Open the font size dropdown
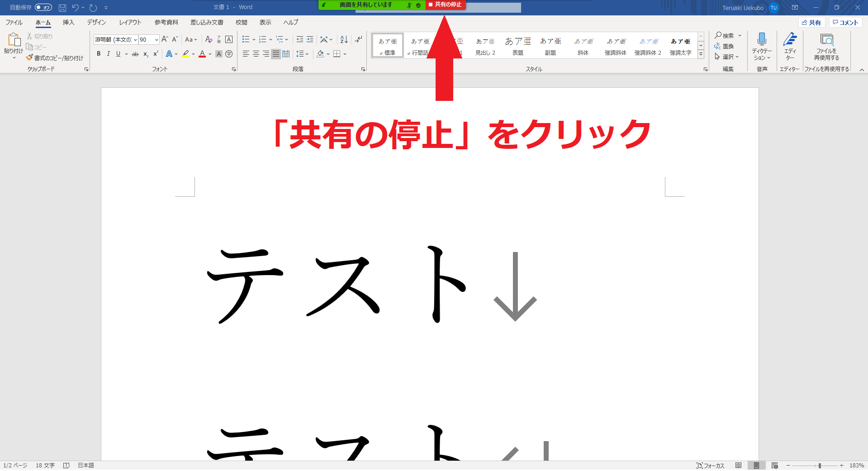This screenshot has height=471, width=868. click(157, 40)
